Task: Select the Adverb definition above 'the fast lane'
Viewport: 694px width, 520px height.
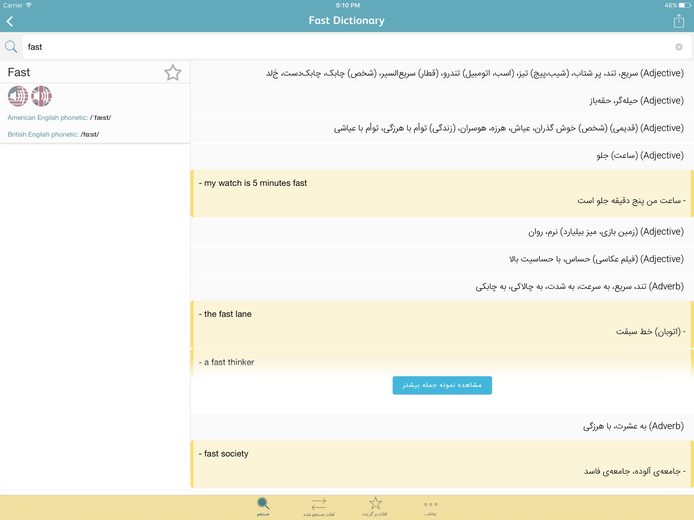Action: (x=442, y=287)
